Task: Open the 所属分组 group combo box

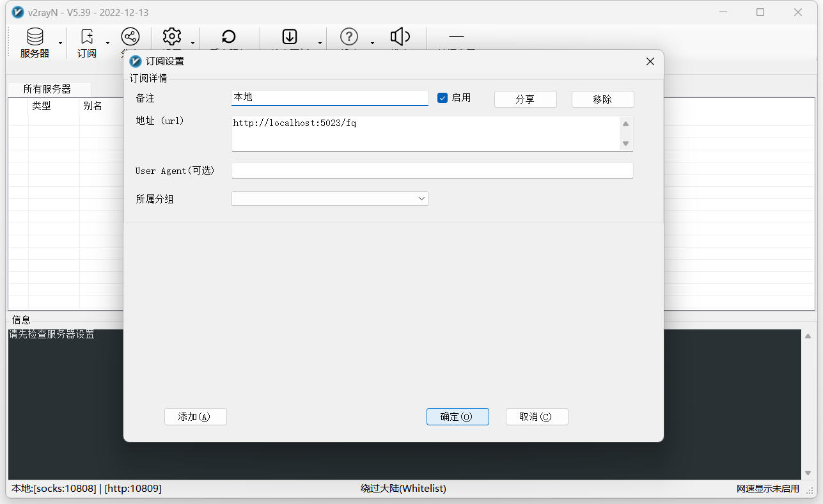Action: tap(330, 199)
